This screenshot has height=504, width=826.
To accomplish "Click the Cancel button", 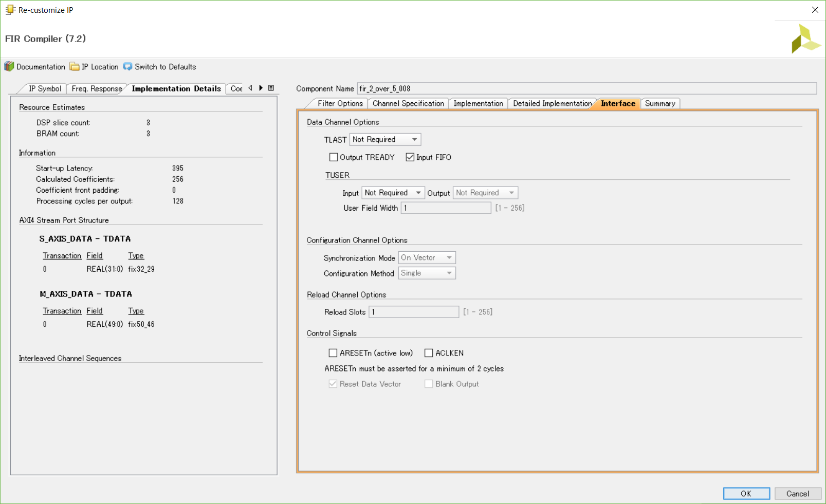I will (798, 493).
